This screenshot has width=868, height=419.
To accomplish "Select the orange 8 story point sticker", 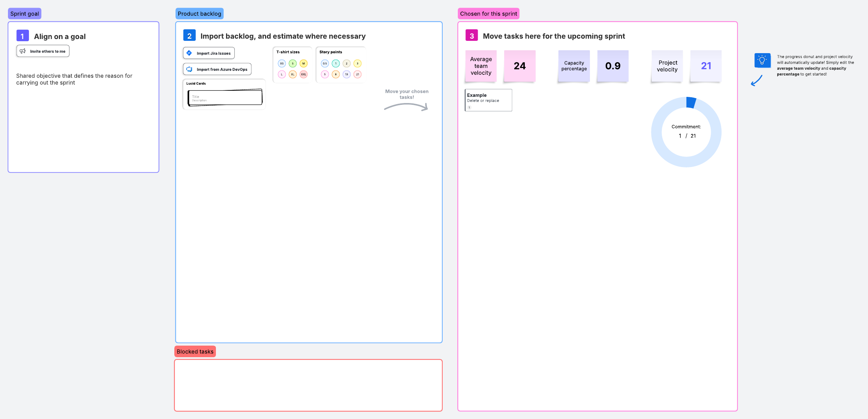I will point(336,74).
